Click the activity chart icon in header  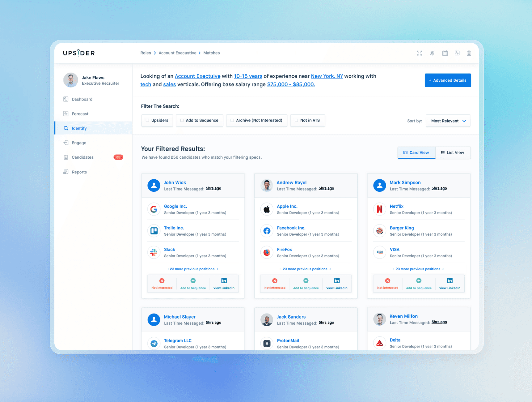(457, 53)
